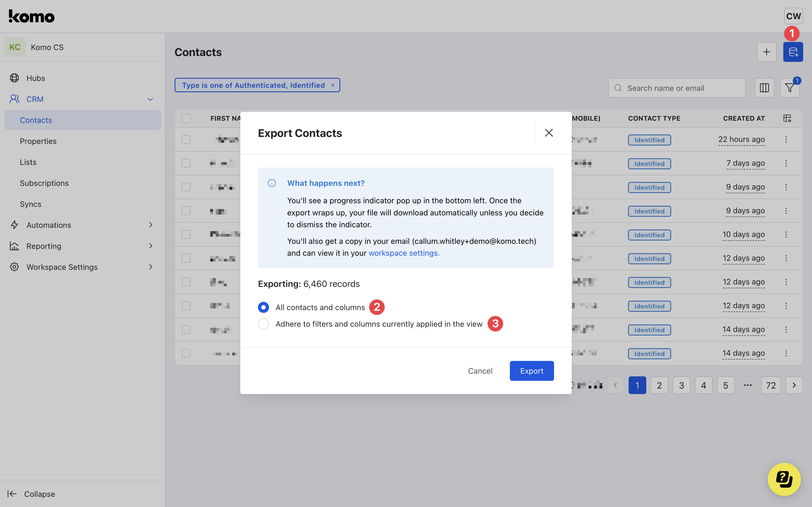The image size is (812, 507).
Task: Go to the Hubs menu item
Action: tap(36, 78)
